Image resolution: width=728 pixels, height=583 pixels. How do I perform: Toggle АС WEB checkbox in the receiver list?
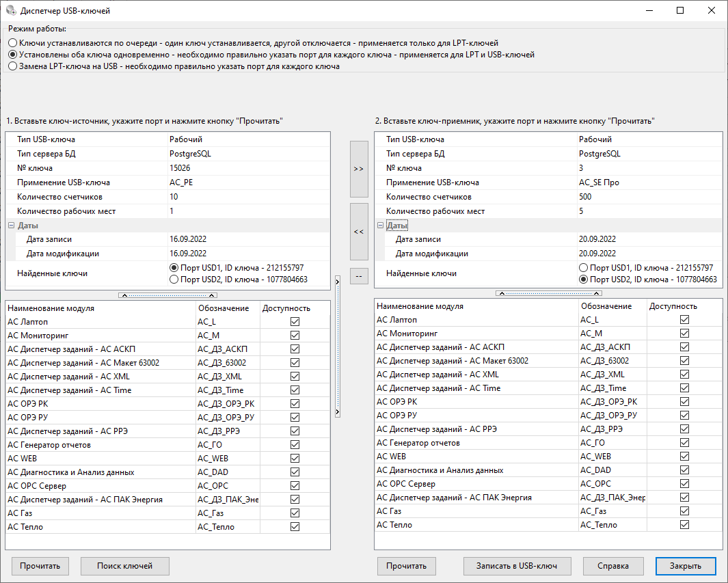pos(684,456)
